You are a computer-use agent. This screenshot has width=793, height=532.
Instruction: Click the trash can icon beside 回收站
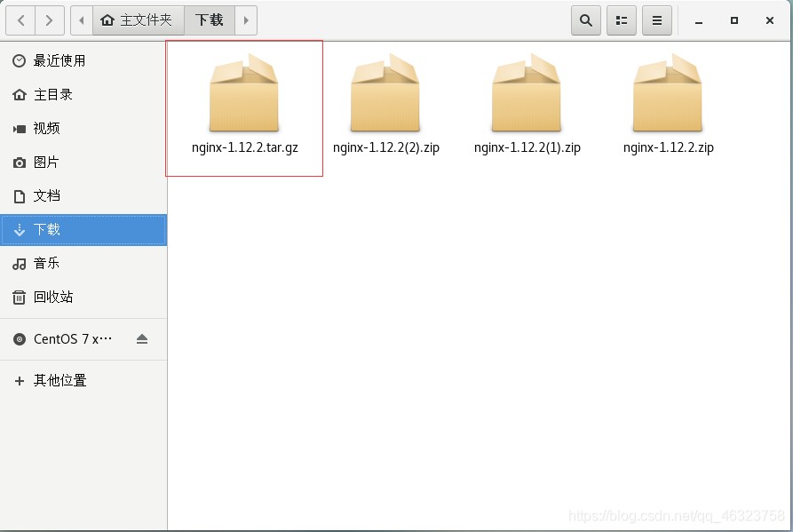click(20, 298)
